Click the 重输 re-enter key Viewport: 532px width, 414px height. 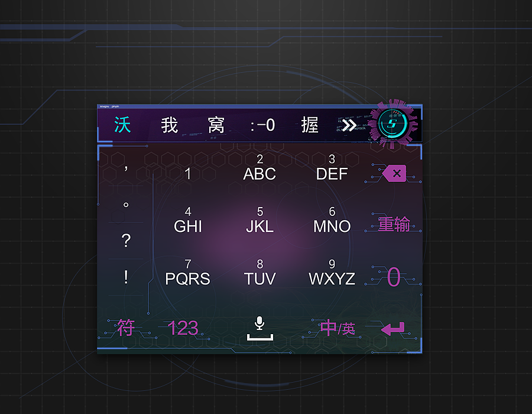click(394, 224)
